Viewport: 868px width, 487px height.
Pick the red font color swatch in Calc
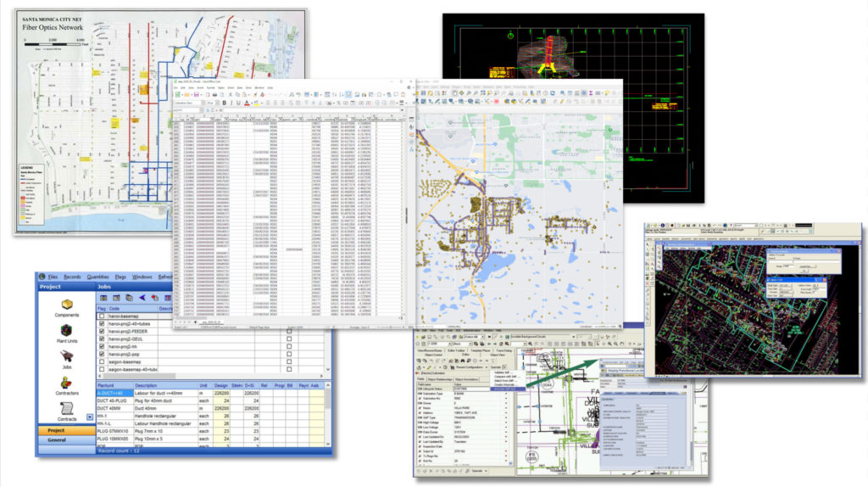(x=247, y=103)
